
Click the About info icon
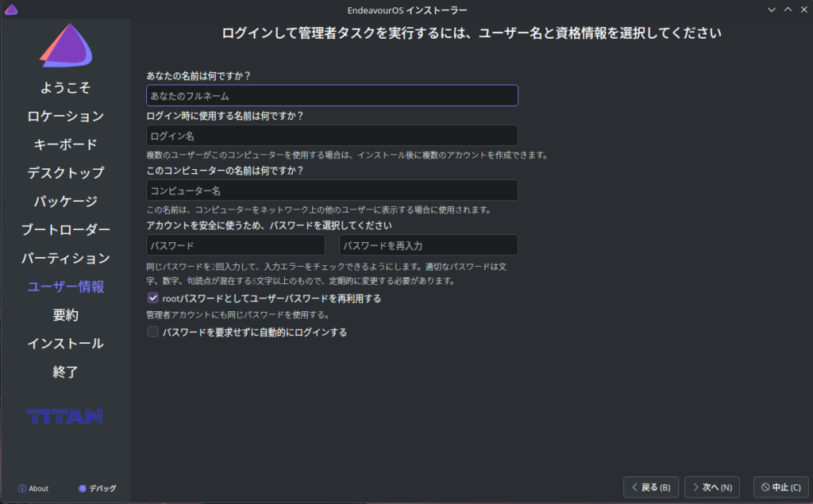point(22,488)
